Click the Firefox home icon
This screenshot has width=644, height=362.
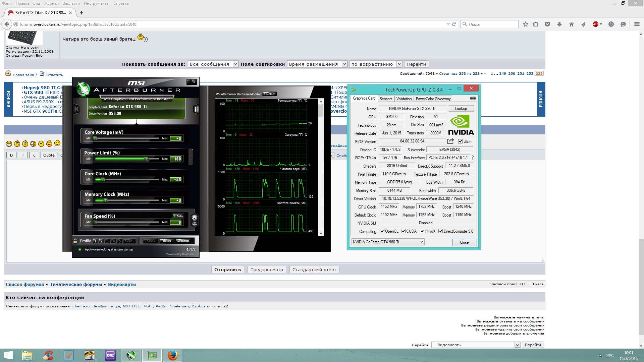point(572,24)
